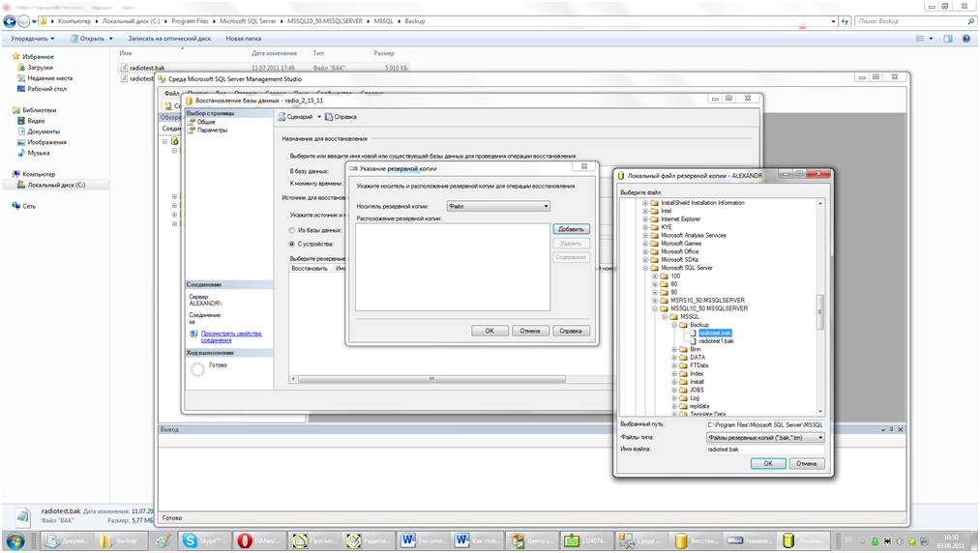Select the Log folder in tree
This screenshot has height=553, width=980.
[695, 398]
